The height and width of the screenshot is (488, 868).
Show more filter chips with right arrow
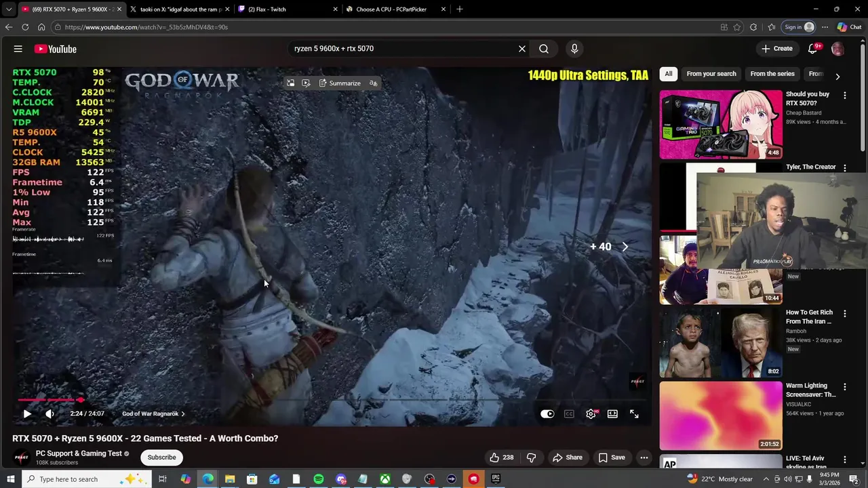click(x=837, y=77)
